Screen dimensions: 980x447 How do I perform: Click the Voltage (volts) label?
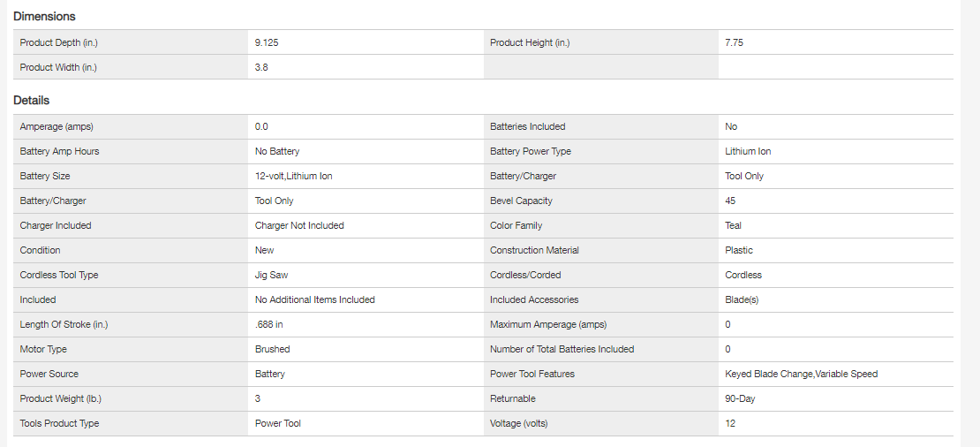click(518, 423)
